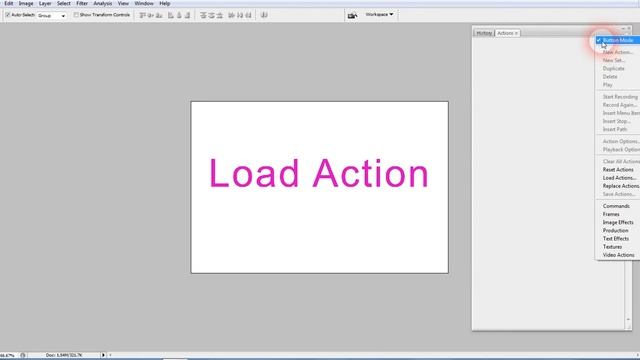The height and width of the screenshot is (360, 640).
Task: Click the Load Action text on the canvas
Action: click(x=319, y=173)
